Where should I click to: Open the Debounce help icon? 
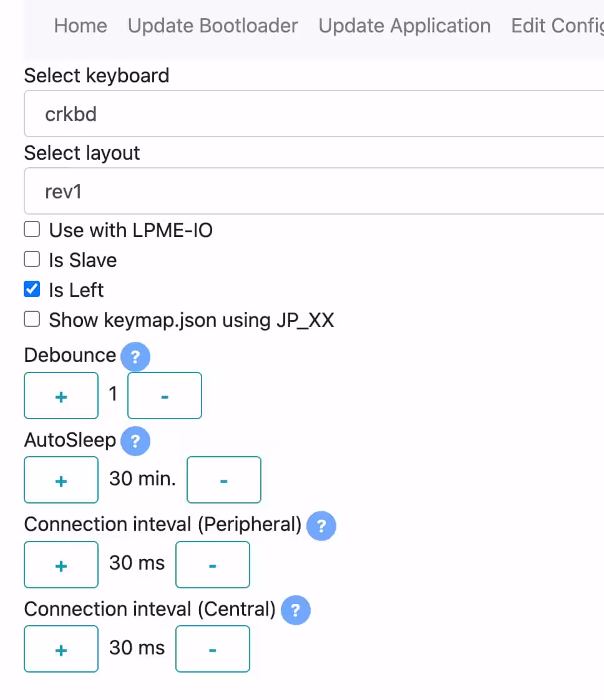[135, 356]
